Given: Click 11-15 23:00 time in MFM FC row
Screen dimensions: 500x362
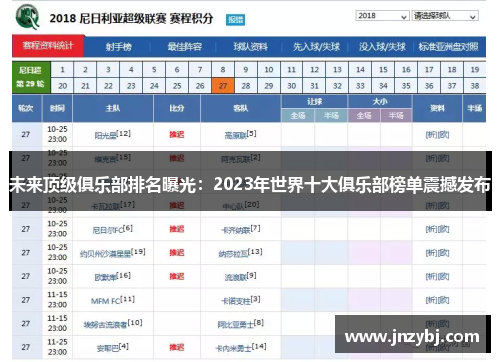Looking at the screenshot, I should pos(57,300).
